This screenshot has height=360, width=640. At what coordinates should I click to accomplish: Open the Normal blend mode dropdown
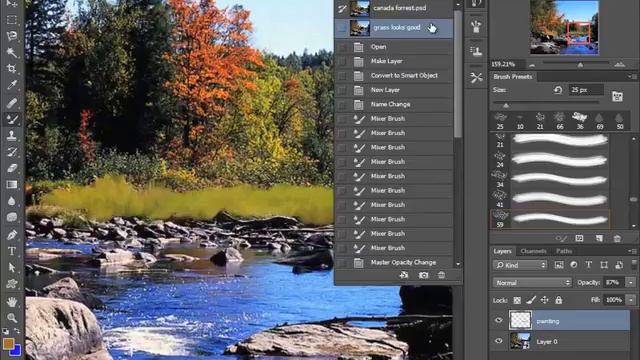(532, 282)
